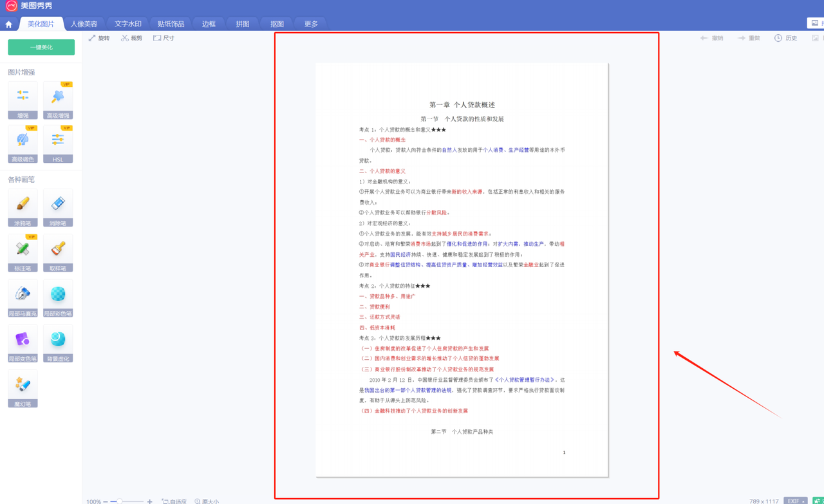The width and height of the screenshot is (824, 504).
Task: Click the 旋转 rotate tool
Action: (99, 38)
